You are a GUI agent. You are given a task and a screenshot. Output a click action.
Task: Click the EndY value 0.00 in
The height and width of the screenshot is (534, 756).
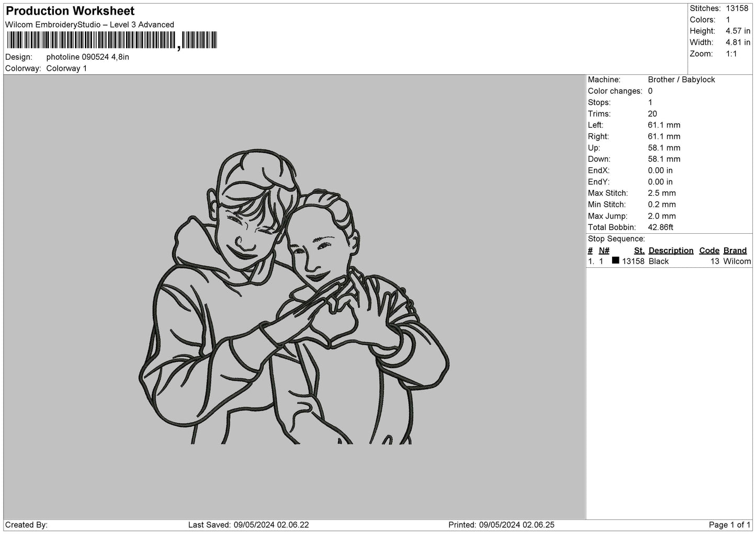(x=660, y=182)
